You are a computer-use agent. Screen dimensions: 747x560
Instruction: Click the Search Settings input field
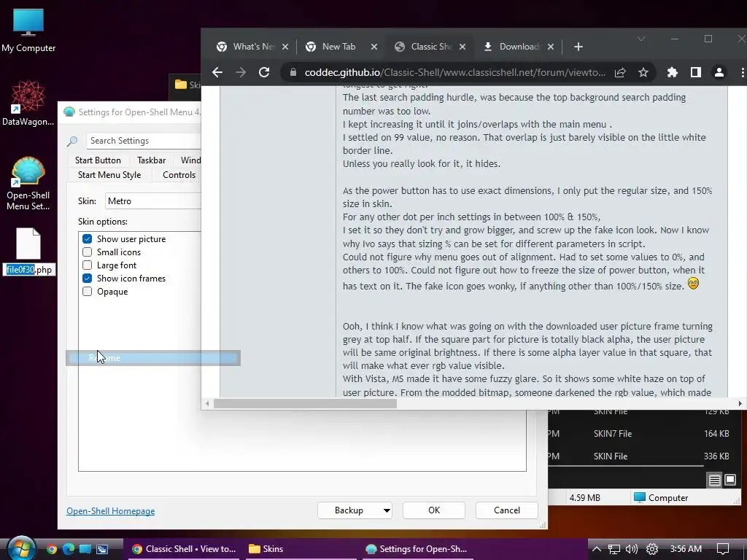point(144,141)
